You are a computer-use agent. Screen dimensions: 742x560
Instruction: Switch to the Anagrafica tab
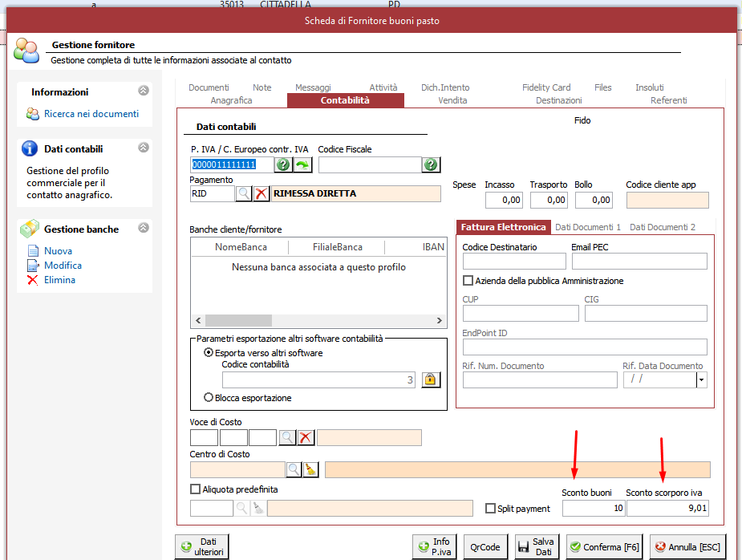pos(231,100)
